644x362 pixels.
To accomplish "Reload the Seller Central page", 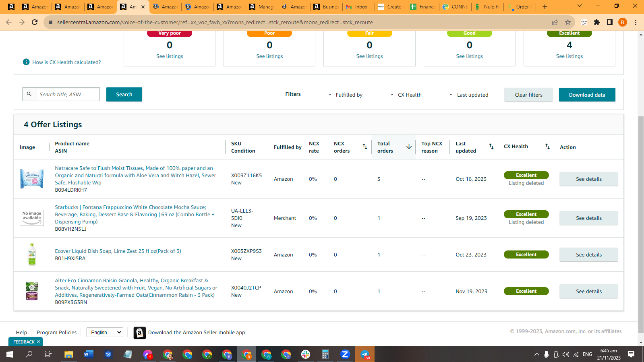I will [x=35, y=22].
